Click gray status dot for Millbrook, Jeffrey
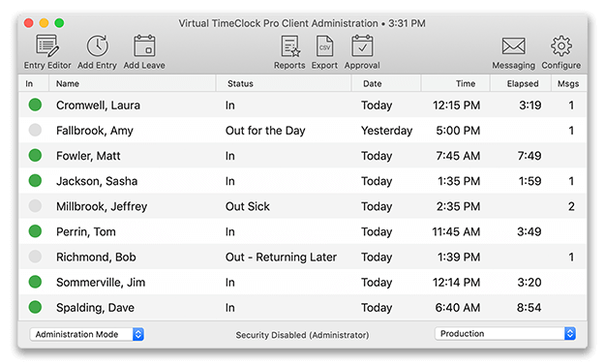 (x=35, y=206)
